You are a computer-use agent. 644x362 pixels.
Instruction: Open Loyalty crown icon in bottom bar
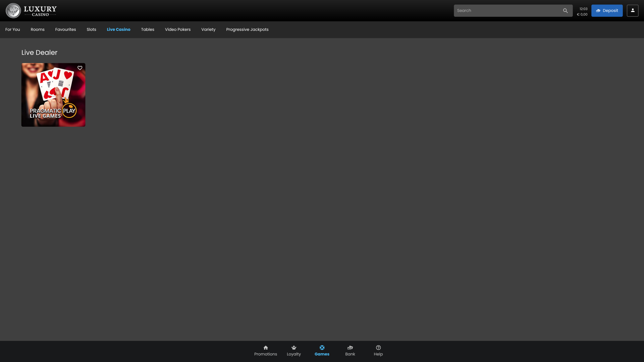tap(294, 348)
